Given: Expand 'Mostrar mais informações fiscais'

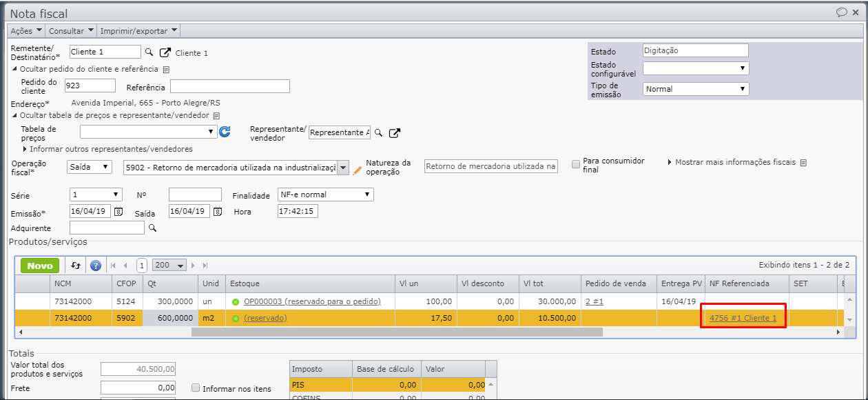Looking at the screenshot, I should tap(732, 163).
